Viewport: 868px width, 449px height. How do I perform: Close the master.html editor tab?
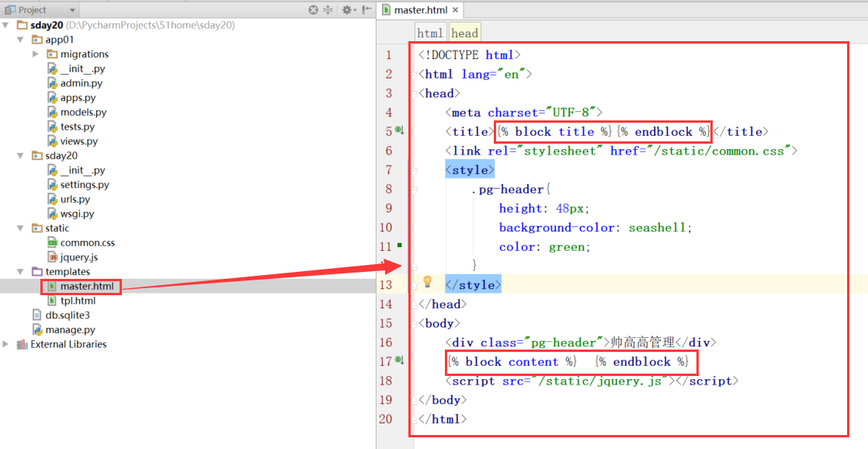point(456,10)
